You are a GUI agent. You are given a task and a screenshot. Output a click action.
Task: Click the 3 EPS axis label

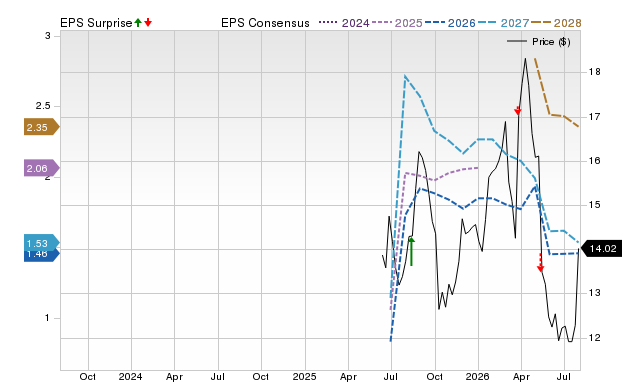point(48,36)
